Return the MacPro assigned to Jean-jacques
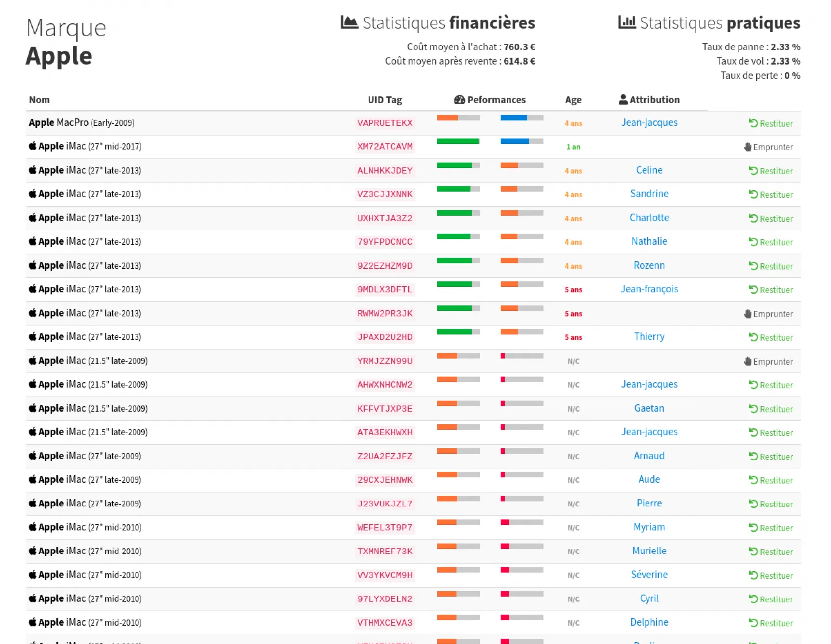 coord(771,123)
